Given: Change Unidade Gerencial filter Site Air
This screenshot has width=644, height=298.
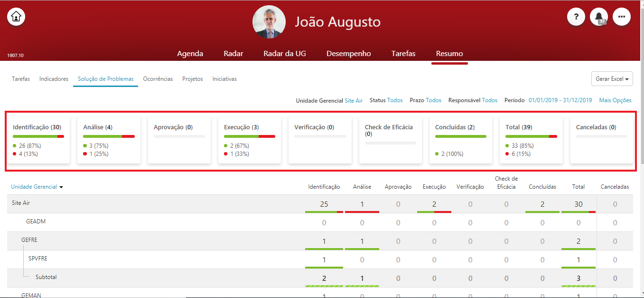Looking at the screenshot, I should click(354, 100).
